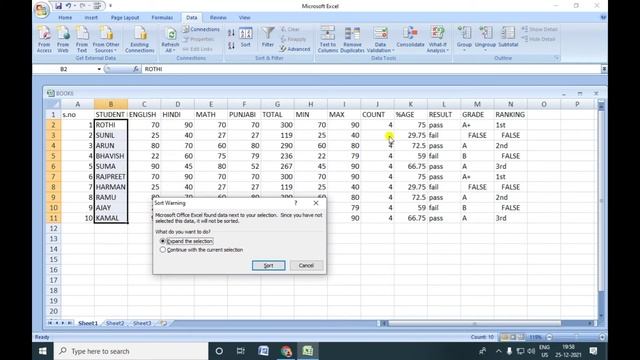Toggle the Filter funnel icon

268,38
